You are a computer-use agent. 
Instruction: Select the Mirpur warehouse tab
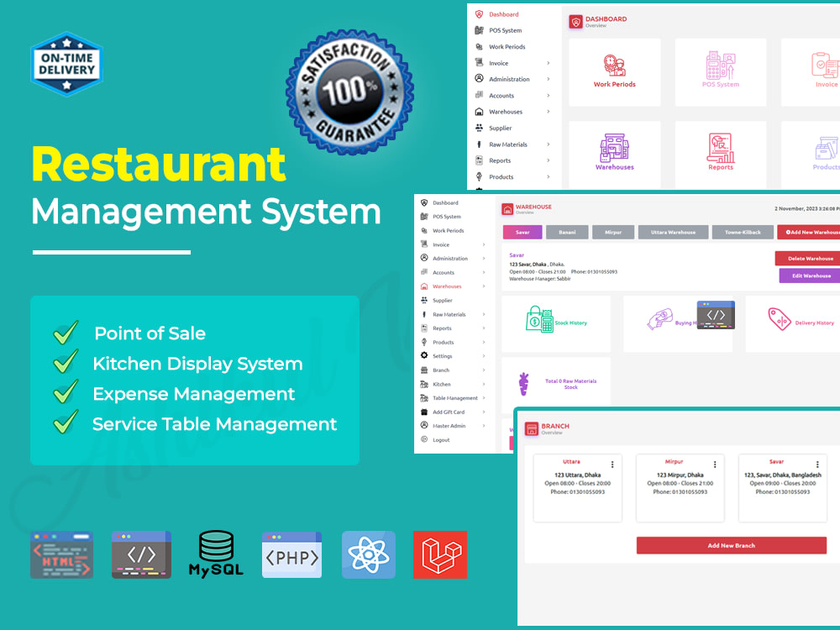pyautogui.click(x=612, y=232)
